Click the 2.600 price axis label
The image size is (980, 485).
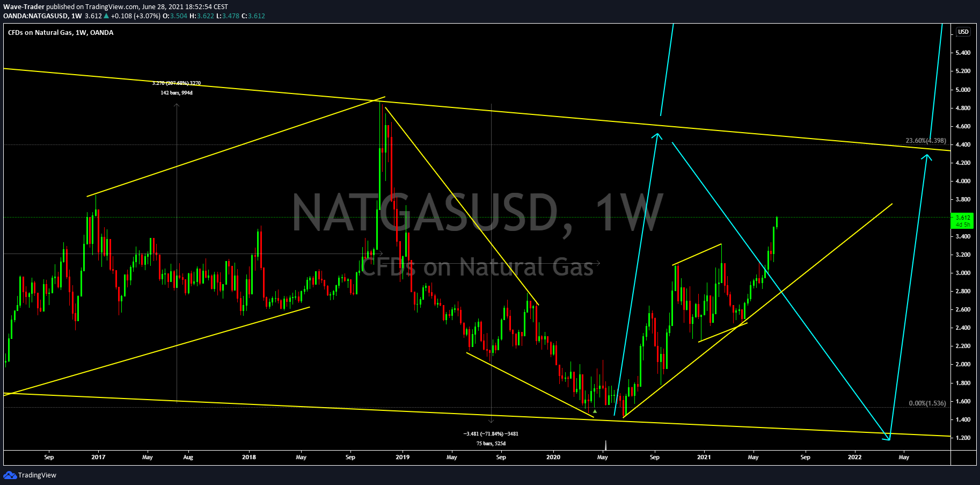963,310
